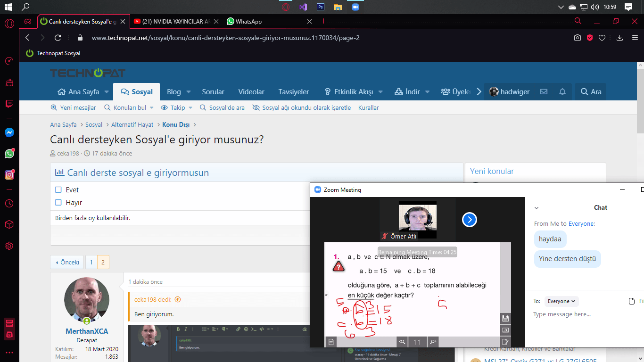Image resolution: width=644 pixels, height=362 pixels.
Task: Open Everyone recipient dropdown in Zoom chat
Action: (x=561, y=301)
